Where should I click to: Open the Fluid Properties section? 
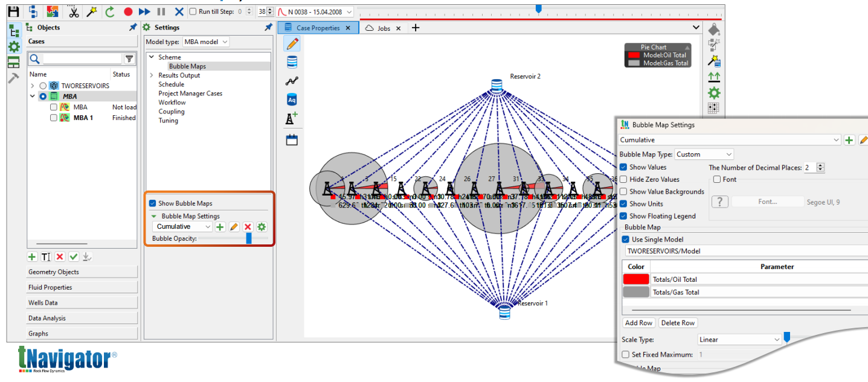(x=82, y=287)
